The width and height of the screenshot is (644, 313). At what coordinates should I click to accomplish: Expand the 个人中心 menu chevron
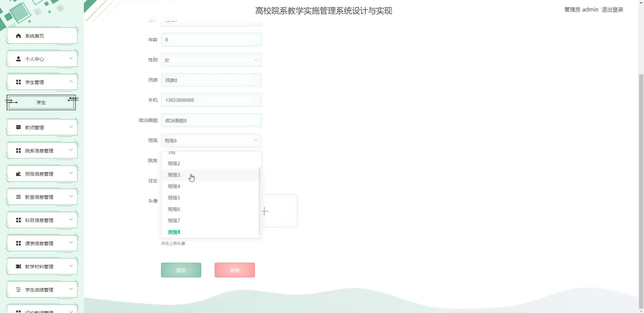click(x=71, y=58)
